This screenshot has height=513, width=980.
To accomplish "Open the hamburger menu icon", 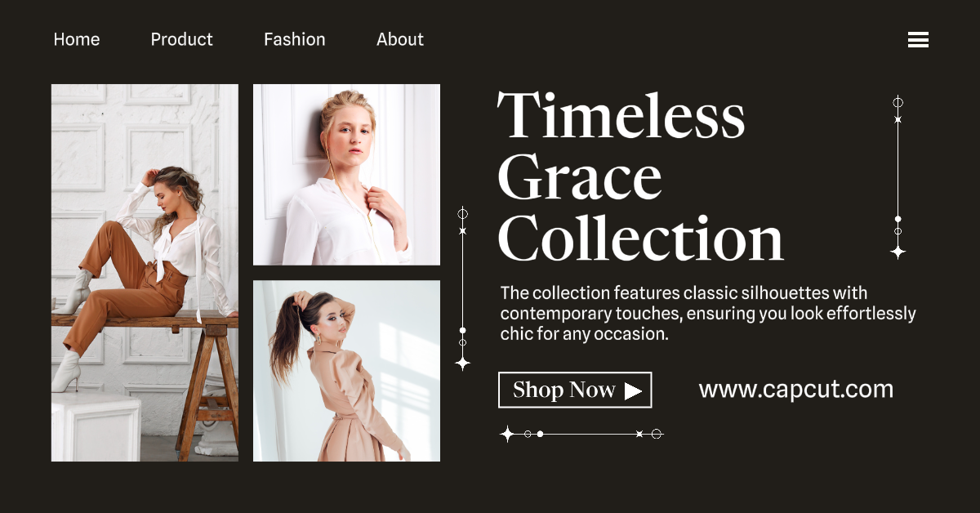I will (x=918, y=39).
